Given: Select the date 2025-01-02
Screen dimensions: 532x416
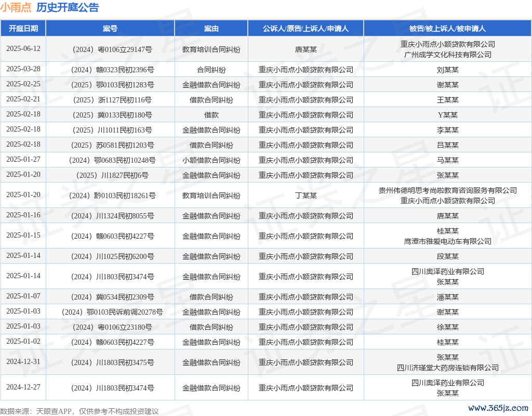Looking at the screenshot, I should (x=23, y=341).
